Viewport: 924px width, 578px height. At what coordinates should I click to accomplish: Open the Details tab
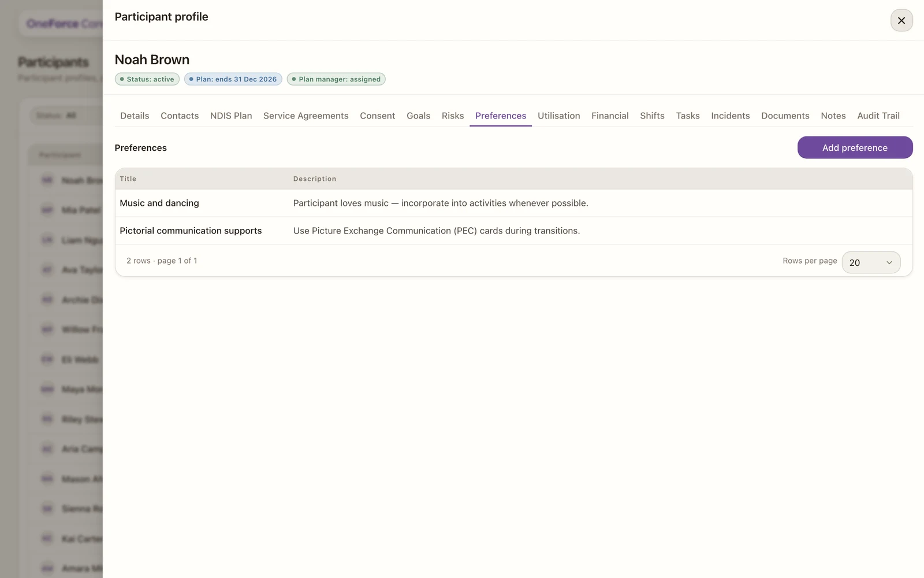[135, 116]
